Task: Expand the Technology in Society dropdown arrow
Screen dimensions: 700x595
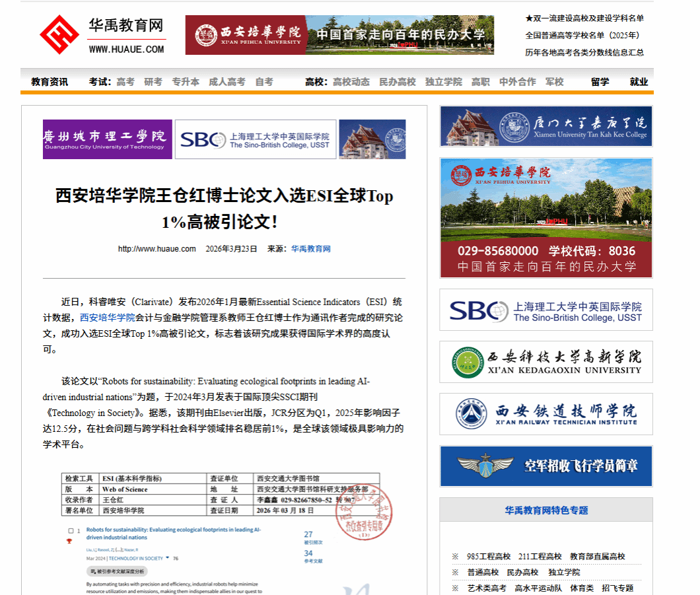Action: coord(168,558)
